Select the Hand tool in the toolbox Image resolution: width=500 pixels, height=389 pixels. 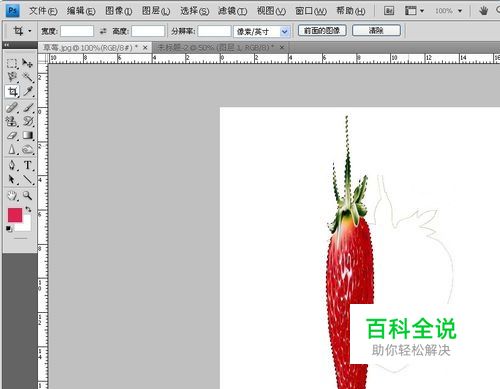(x=12, y=196)
